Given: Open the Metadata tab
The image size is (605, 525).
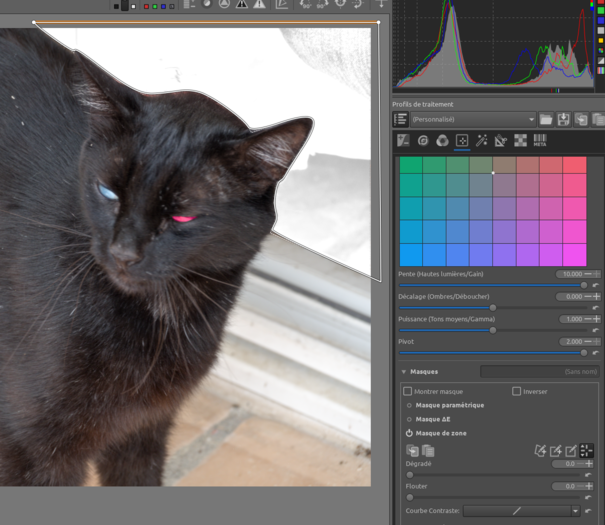Looking at the screenshot, I should tap(539, 141).
